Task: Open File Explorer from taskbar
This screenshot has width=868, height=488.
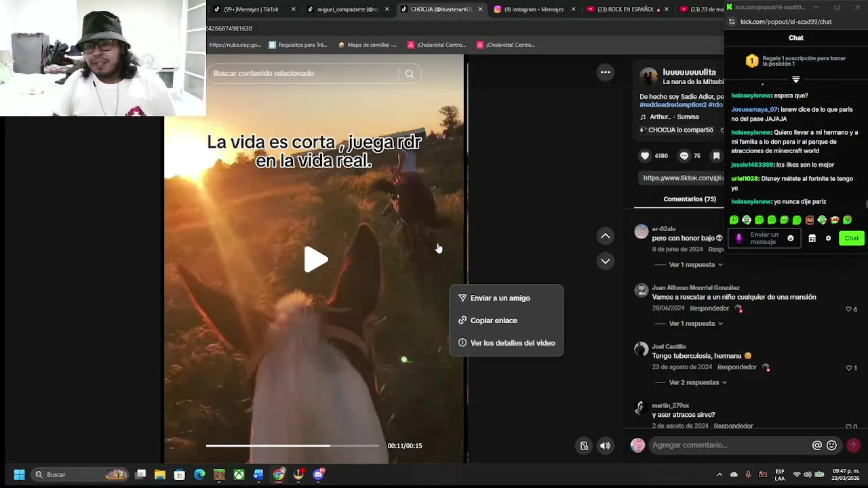Action: pyautogui.click(x=160, y=474)
